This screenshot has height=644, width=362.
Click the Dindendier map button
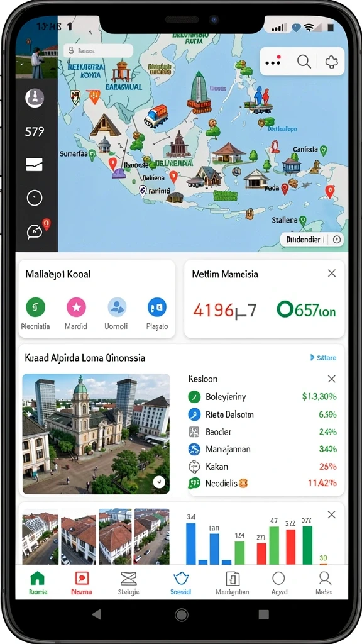(312, 240)
